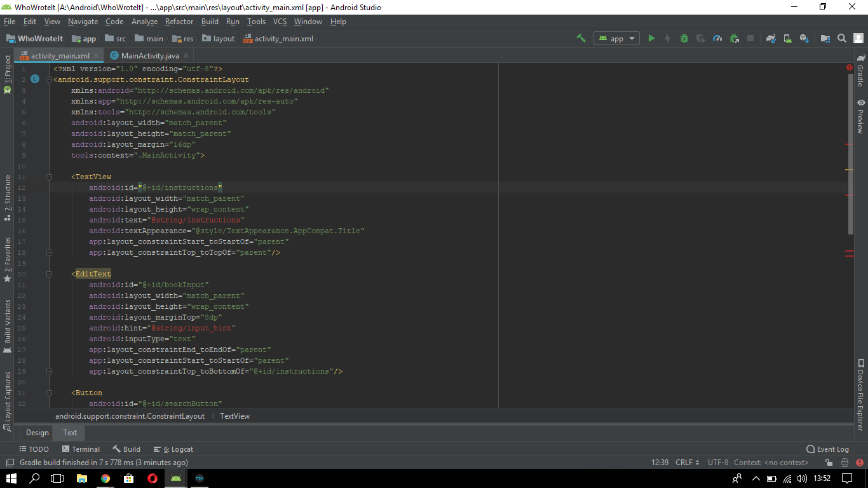This screenshot has width=868, height=488.
Task: Collapse the EditText tag fold marker
Action: pyautogui.click(x=49, y=274)
